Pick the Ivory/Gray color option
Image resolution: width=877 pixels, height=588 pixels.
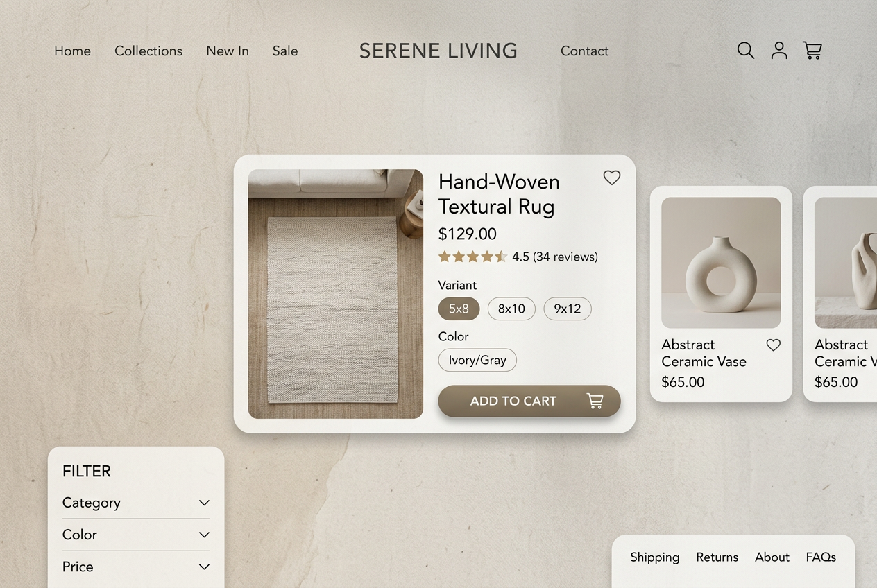(x=477, y=361)
